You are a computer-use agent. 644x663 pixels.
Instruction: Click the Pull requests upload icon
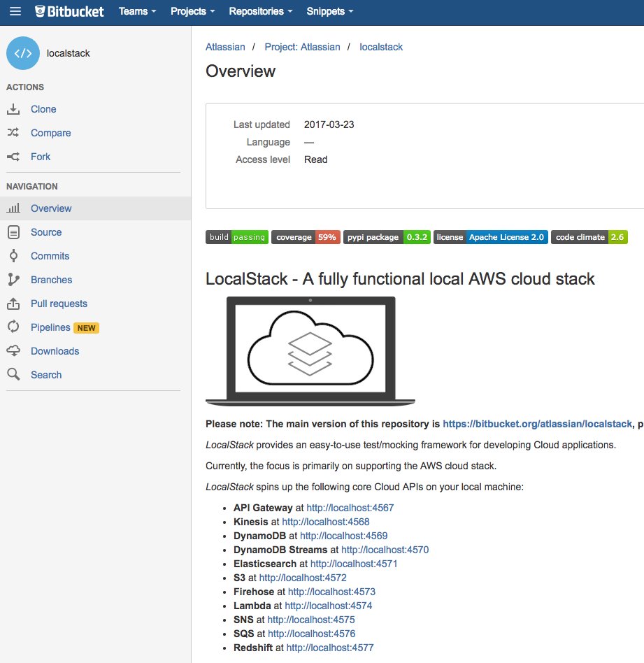click(x=13, y=304)
